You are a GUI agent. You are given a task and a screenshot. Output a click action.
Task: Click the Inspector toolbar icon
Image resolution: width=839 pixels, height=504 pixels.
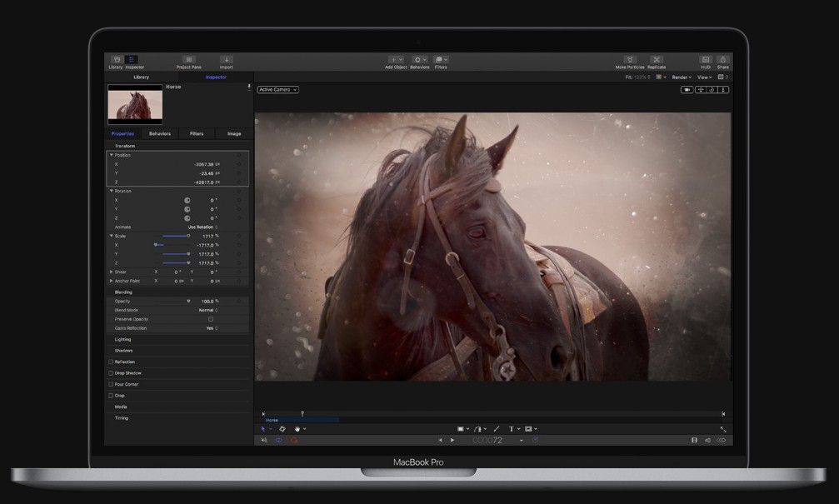click(132, 59)
